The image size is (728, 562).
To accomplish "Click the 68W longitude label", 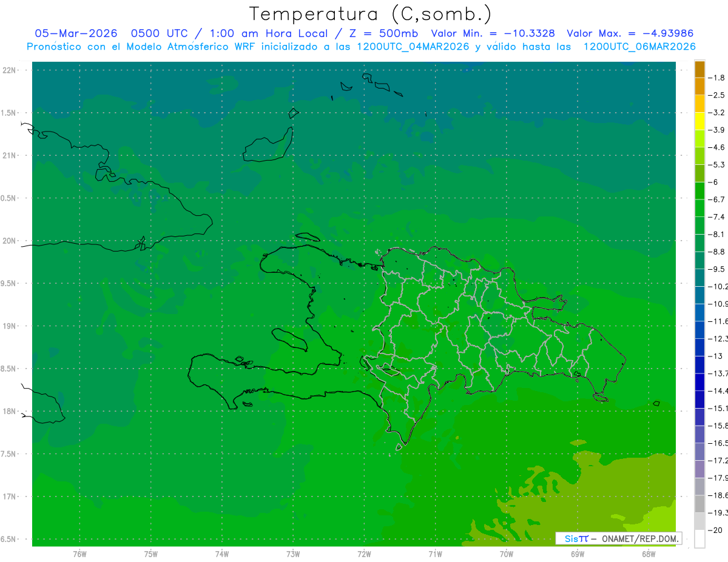I will [x=648, y=554].
